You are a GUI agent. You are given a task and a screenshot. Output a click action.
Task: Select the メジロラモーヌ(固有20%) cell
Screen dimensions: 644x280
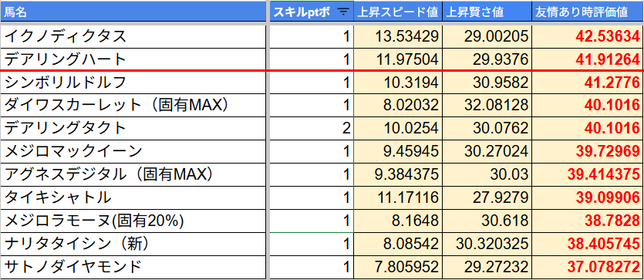coord(133,221)
